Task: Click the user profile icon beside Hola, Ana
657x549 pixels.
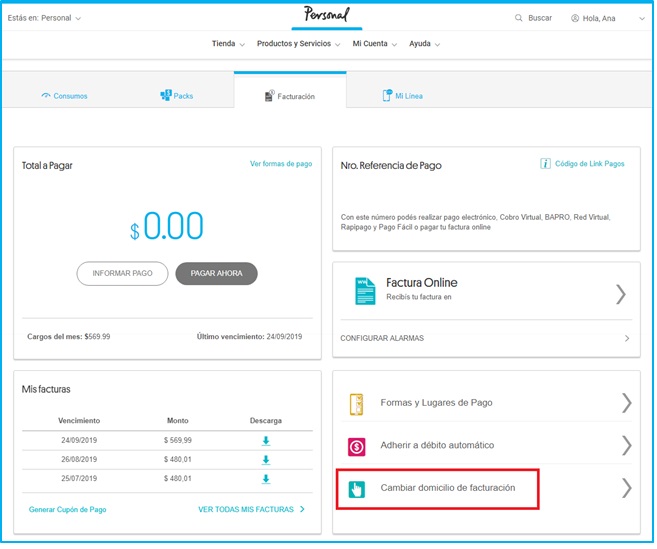Action: [x=577, y=18]
